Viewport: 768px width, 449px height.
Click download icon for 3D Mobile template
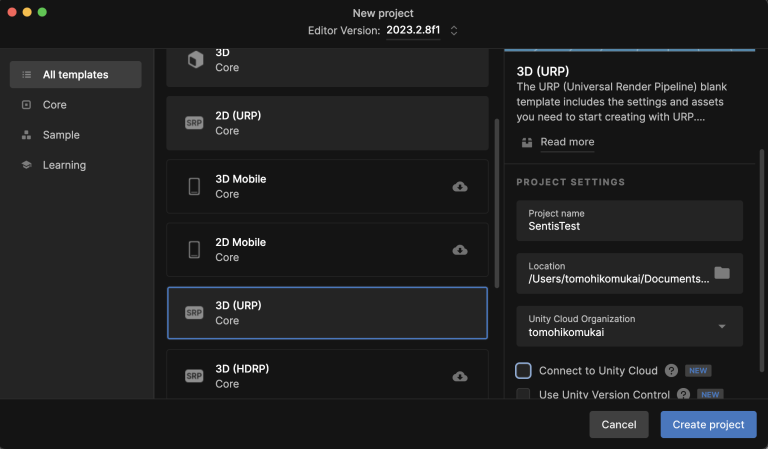[459, 186]
